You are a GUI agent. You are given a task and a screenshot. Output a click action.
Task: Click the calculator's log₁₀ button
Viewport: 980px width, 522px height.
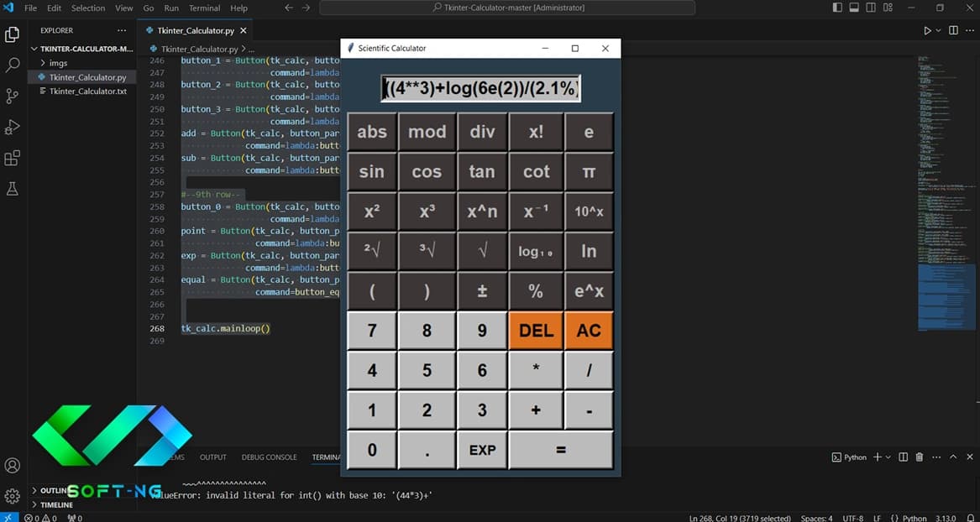(x=536, y=252)
